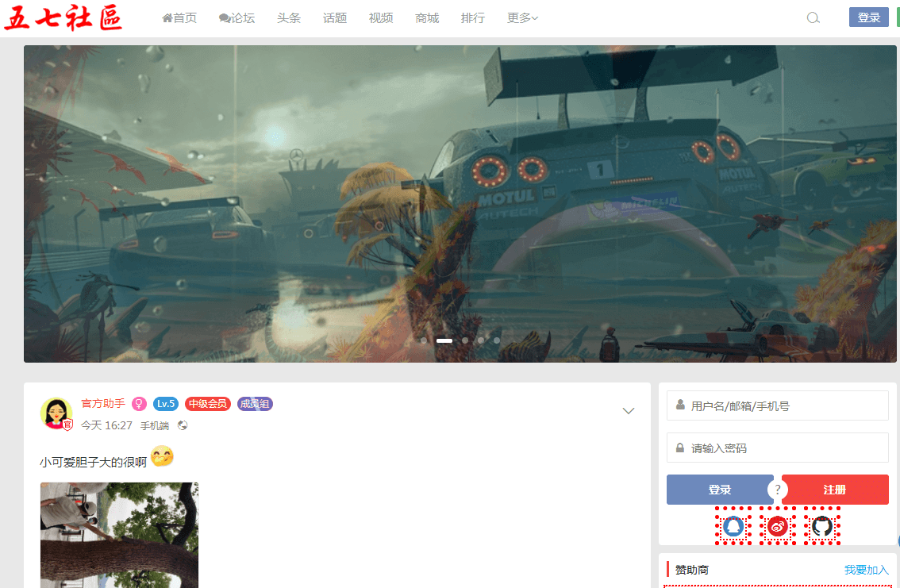Click the post text 小可爱胆子大的很啊

93,462
